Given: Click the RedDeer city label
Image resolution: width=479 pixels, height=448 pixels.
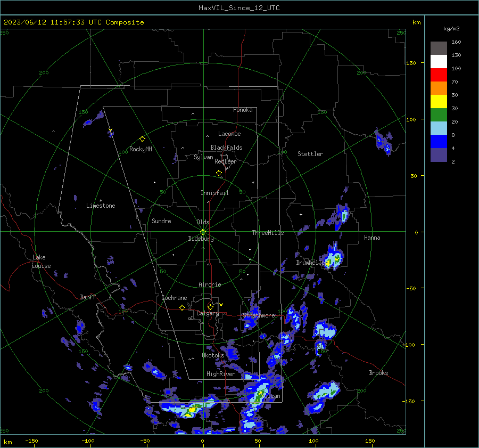Looking at the screenshot, I should (x=226, y=161).
